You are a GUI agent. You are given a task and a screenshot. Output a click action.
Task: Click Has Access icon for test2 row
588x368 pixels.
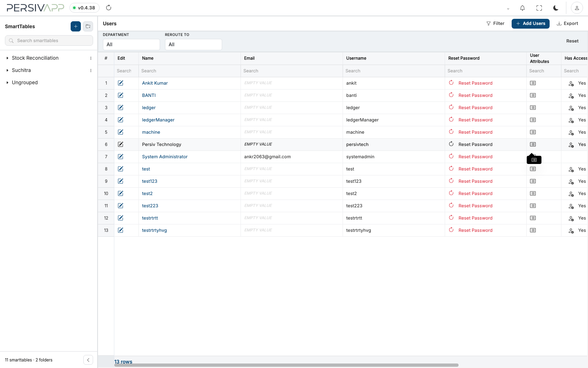tap(571, 194)
